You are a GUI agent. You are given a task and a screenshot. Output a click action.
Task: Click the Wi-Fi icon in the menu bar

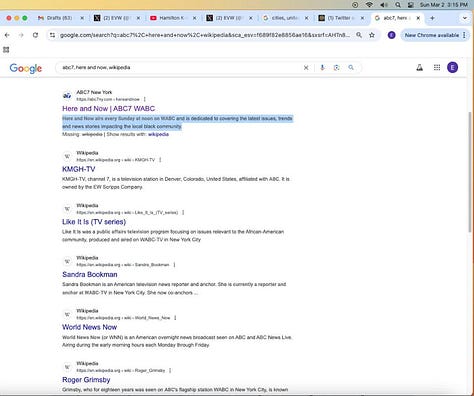[x=369, y=5]
